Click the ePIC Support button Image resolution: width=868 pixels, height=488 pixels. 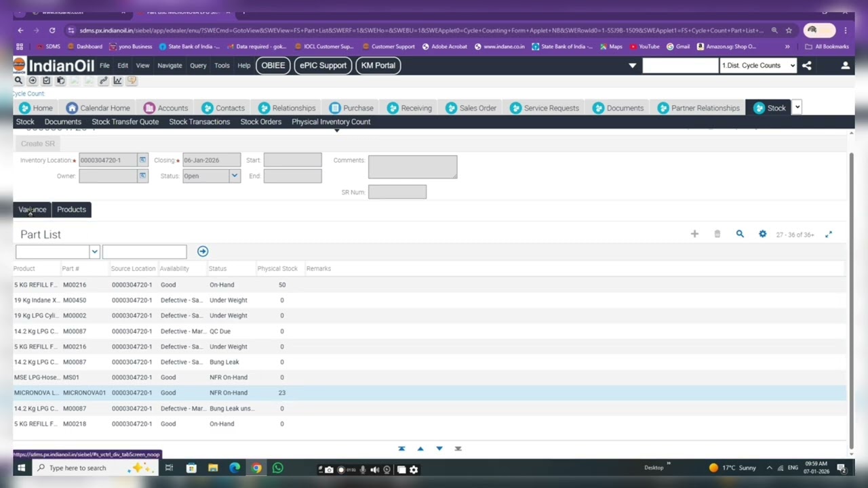323,66
